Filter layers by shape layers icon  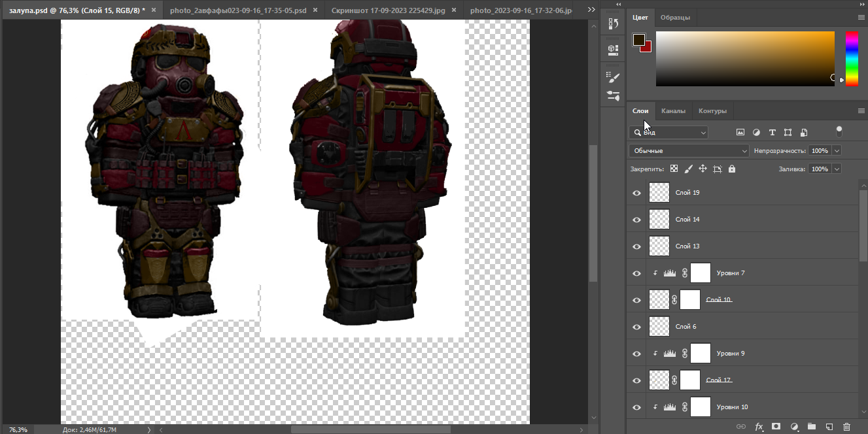[x=788, y=132]
